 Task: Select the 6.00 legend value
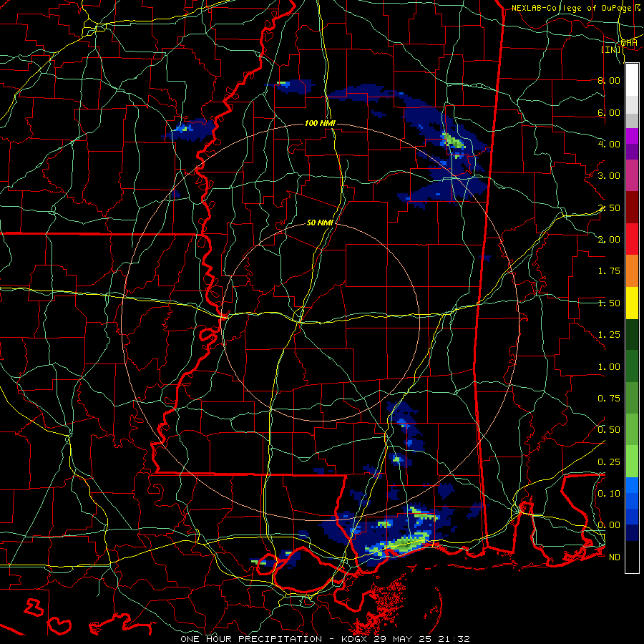(x=609, y=112)
